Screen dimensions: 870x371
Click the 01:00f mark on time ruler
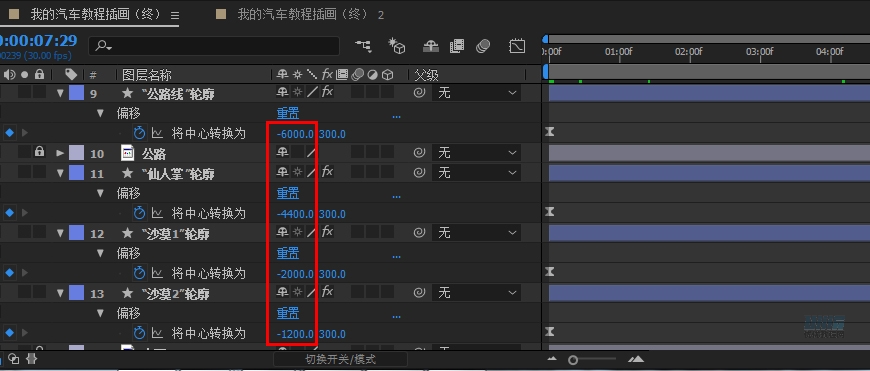(x=618, y=52)
